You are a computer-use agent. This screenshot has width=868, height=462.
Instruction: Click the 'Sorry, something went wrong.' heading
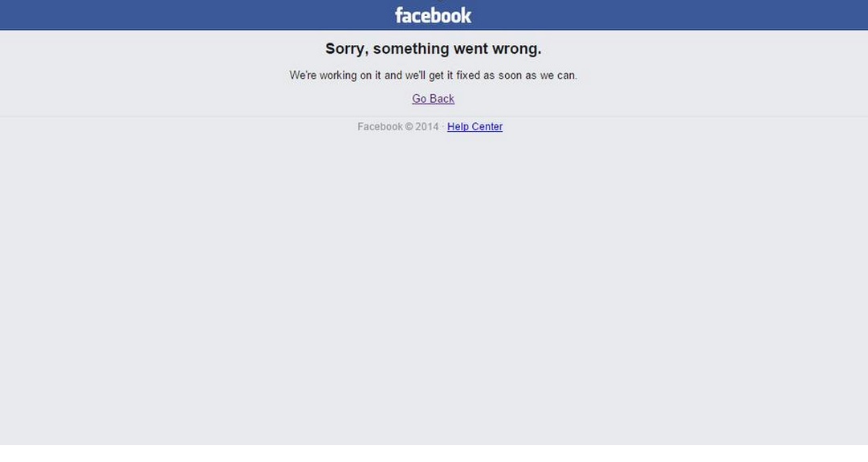[x=434, y=49]
